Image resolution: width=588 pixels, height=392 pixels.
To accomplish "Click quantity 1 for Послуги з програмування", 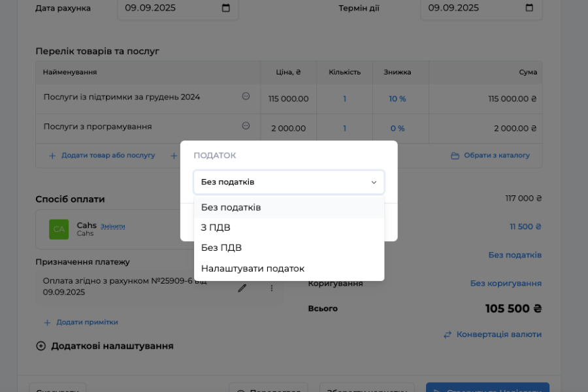I will 344,128.
